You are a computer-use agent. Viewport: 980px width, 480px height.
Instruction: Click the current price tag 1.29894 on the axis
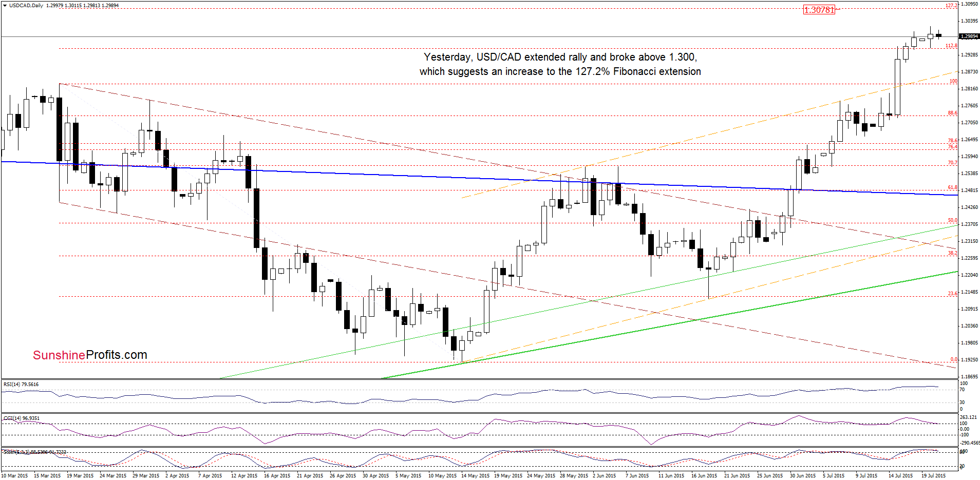969,36
